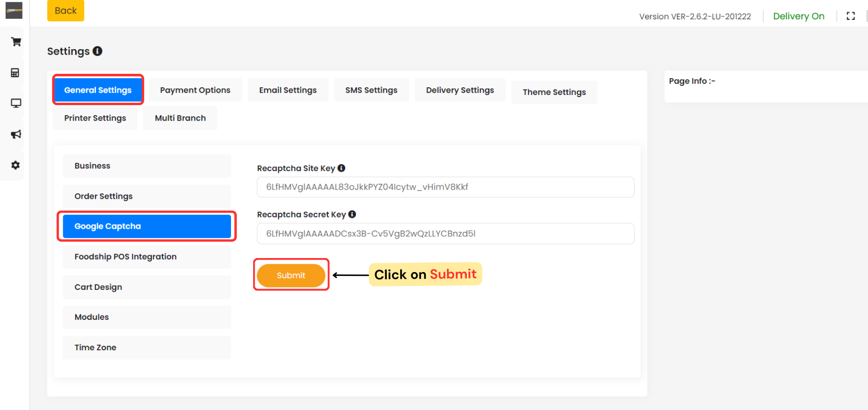Open the calculator sidebar icon
The height and width of the screenshot is (410, 868).
[x=15, y=73]
